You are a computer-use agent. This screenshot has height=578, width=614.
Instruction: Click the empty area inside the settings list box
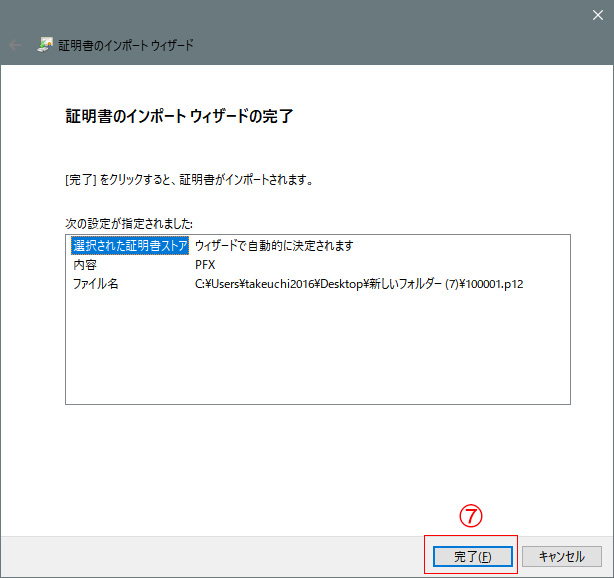pyautogui.click(x=317, y=350)
